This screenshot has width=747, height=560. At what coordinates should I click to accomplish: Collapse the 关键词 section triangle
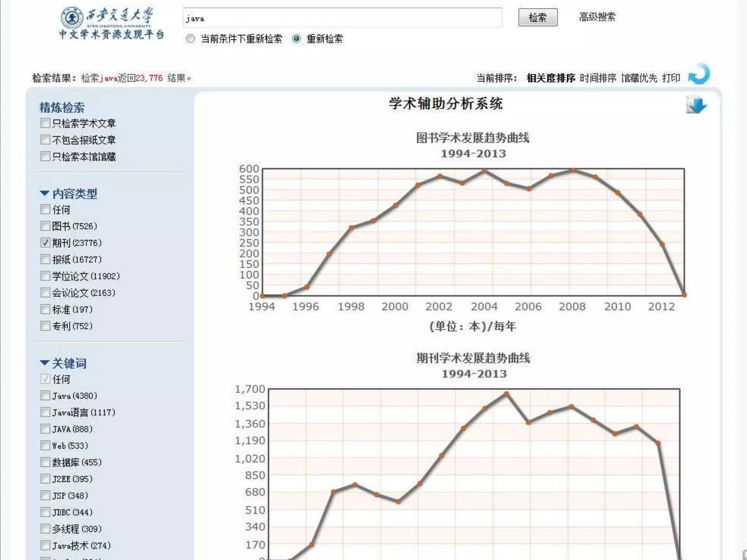(44, 363)
